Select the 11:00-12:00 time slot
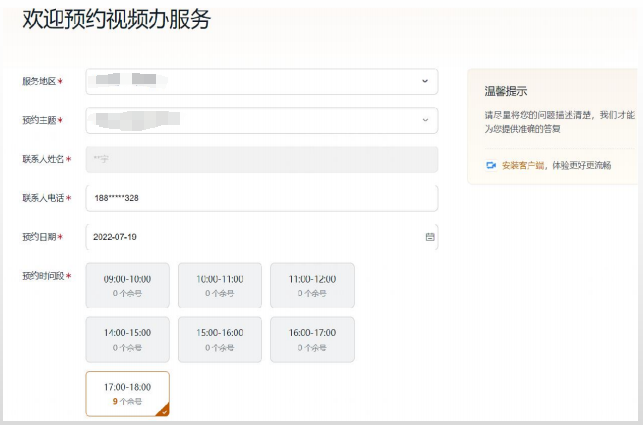This screenshot has height=425, width=643. [312, 286]
